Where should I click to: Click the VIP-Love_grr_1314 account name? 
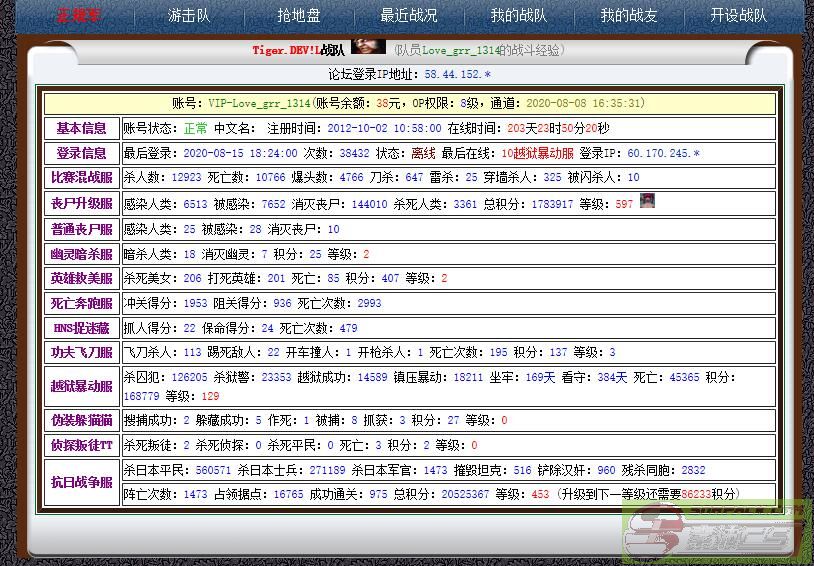point(259,103)
